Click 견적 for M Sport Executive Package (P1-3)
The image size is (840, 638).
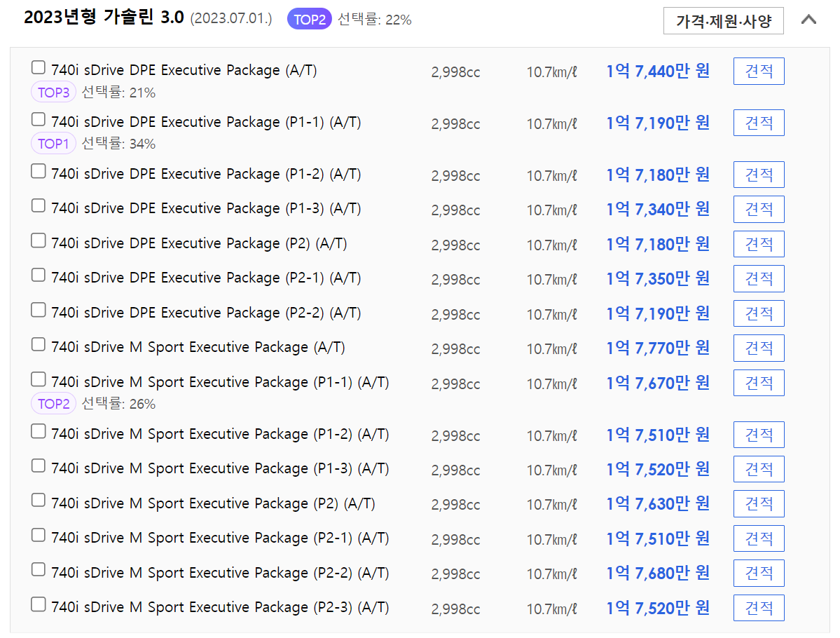coord(759,469)
